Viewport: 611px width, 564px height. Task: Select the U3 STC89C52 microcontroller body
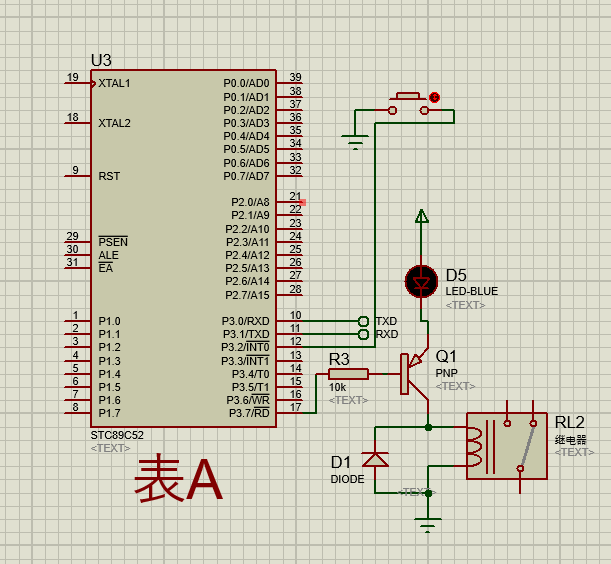tap(184, 249)
